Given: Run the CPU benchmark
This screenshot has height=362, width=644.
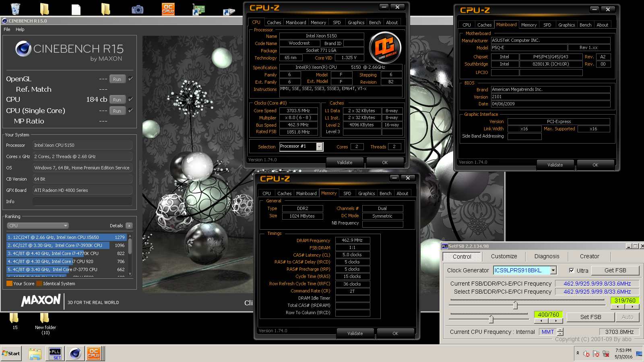Looking at the screenshot, I should pos(117,99).
